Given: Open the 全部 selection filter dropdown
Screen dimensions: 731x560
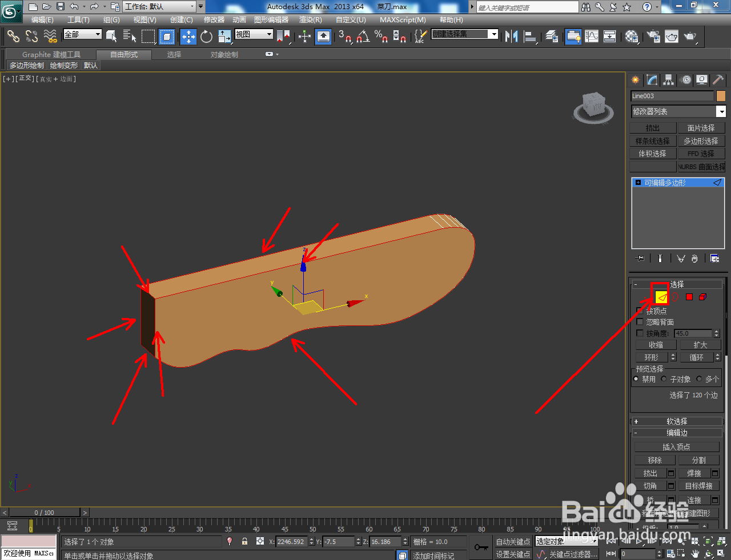Looking at the screenshot, I should point(82,34).
